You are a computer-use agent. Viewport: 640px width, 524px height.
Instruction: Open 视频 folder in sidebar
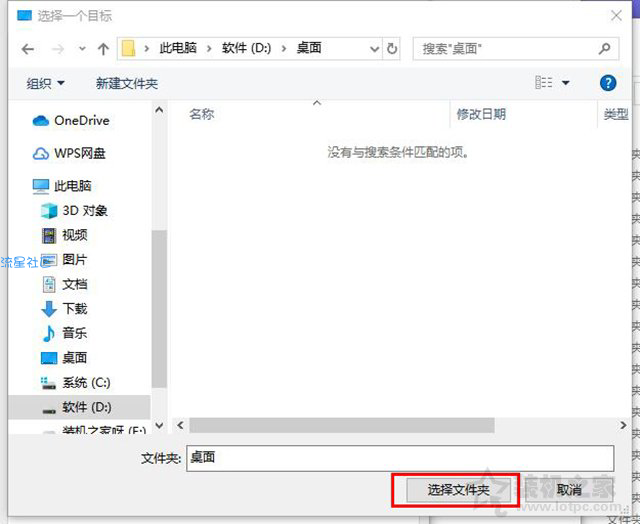pyautogui.click(x=64, y=235)
